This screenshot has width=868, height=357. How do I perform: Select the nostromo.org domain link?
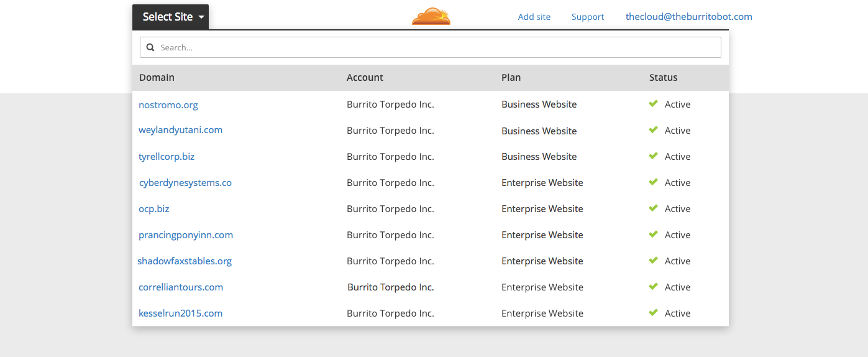point(168,104)
